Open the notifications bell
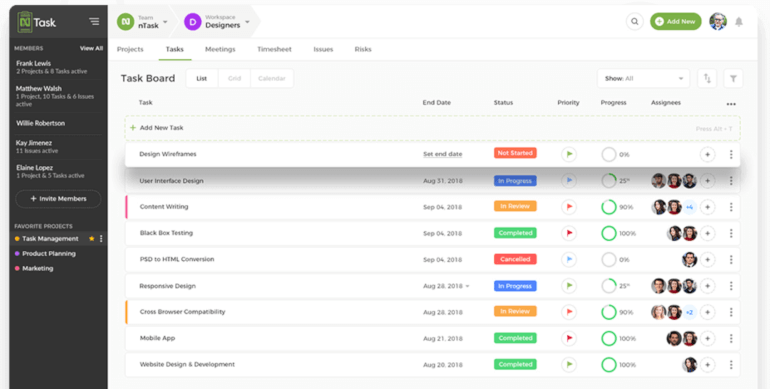770x389 pixels. (739, 22)
